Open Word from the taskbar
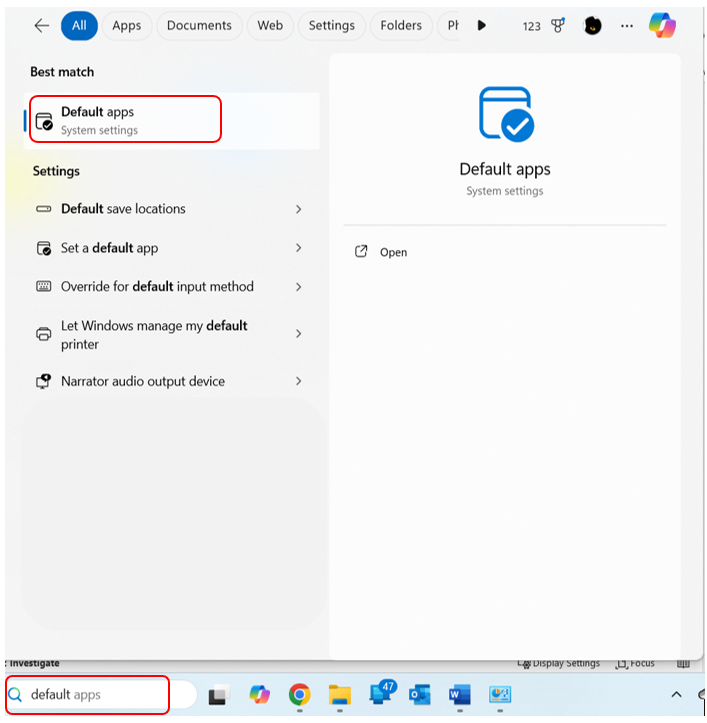Image resolution: width=707 pixels, height=723 pixels. [x=460, y=694]
